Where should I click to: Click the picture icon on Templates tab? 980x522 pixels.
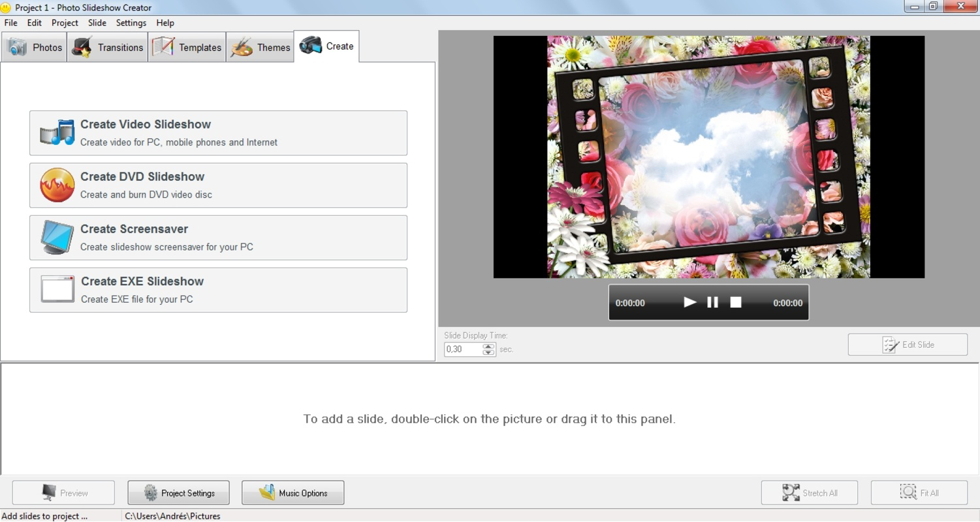click(x=163, y=47)
